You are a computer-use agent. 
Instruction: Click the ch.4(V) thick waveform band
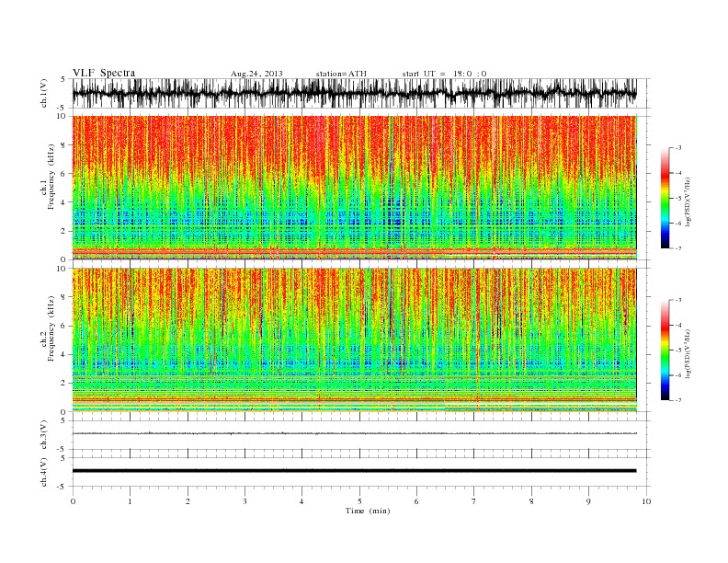tap(354, 471)
